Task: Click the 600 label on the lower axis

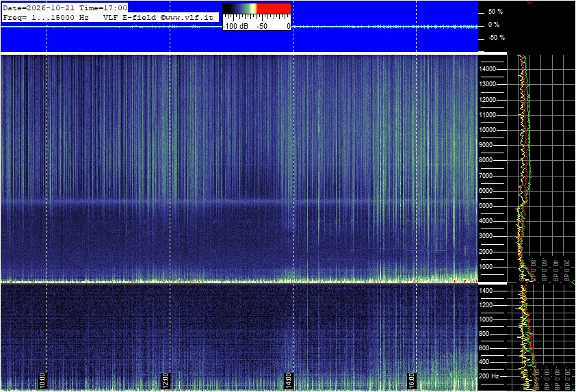Action: 484,348
